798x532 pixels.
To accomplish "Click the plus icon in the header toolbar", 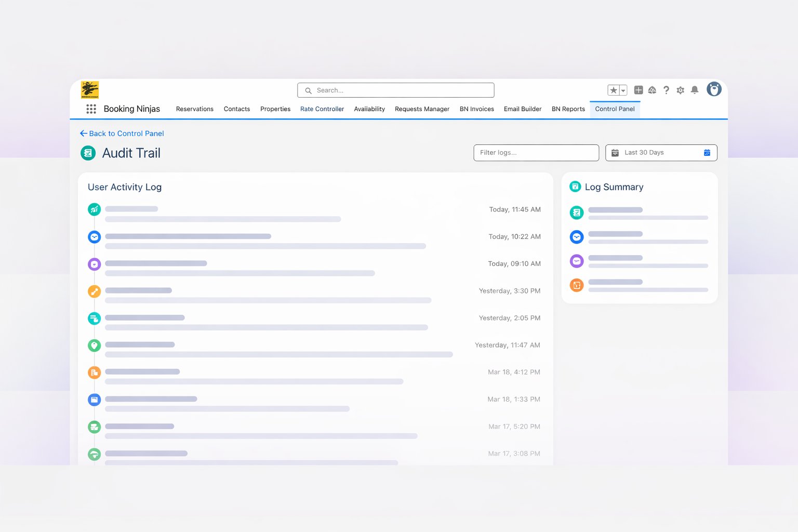I will coord(639,90).
